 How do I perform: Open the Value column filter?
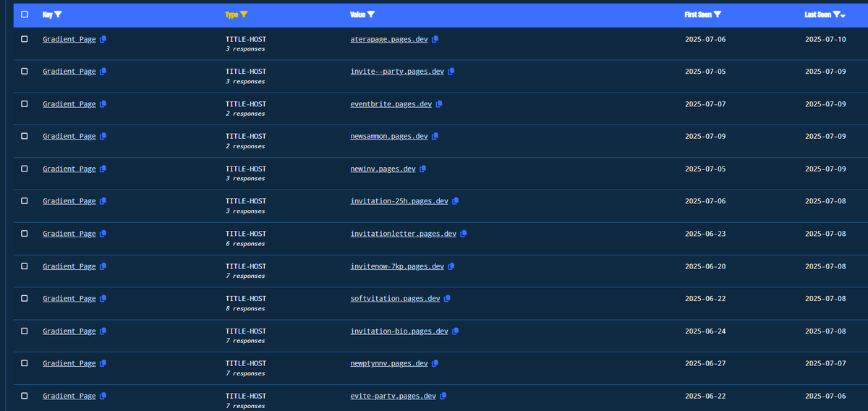pyautogui.click(x=371, y=14)
